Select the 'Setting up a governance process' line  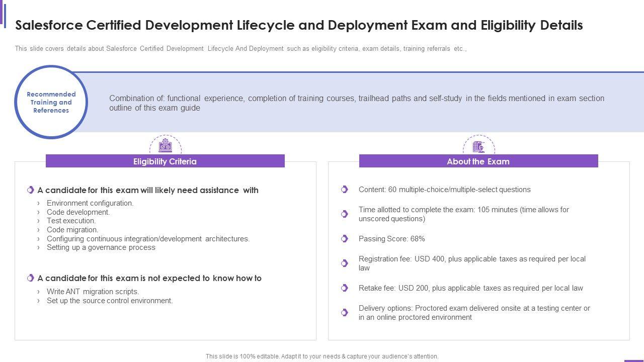101,247
